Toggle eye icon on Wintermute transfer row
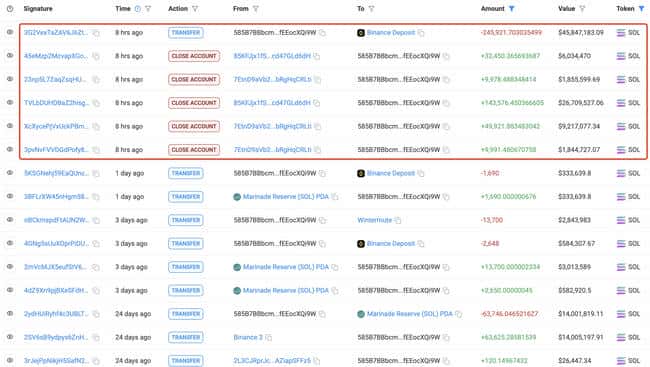 click(x=10, y=219)
